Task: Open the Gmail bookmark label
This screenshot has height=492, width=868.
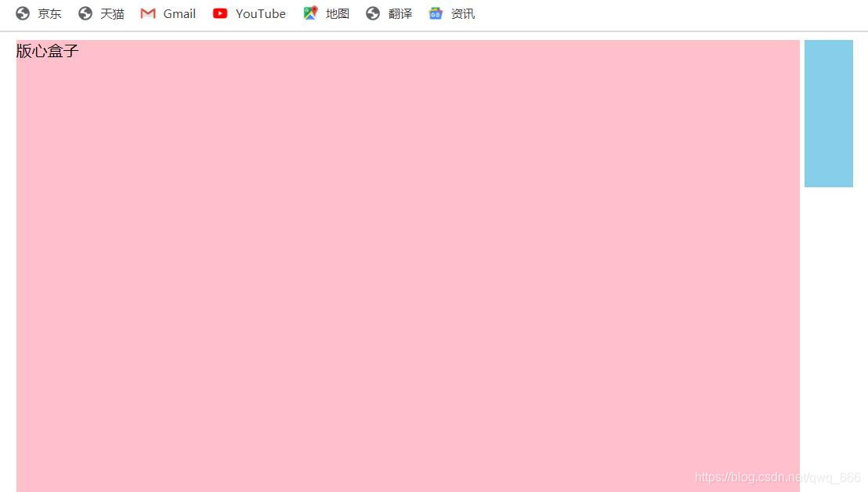Action: click(179, 14)
